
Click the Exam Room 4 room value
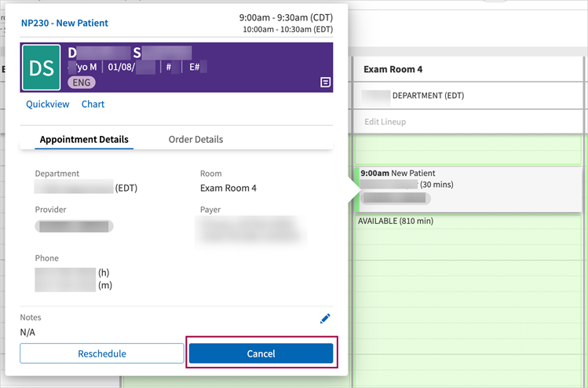[228, 188]
